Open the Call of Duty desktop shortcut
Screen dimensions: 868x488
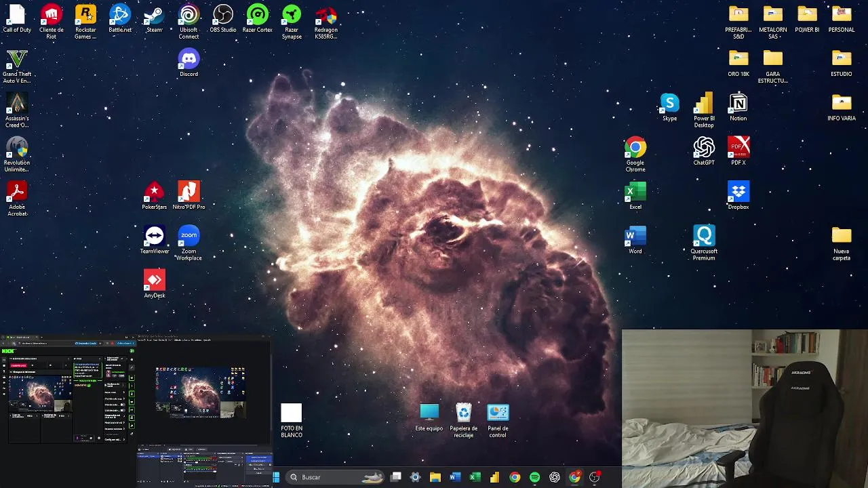coord(17,19)
